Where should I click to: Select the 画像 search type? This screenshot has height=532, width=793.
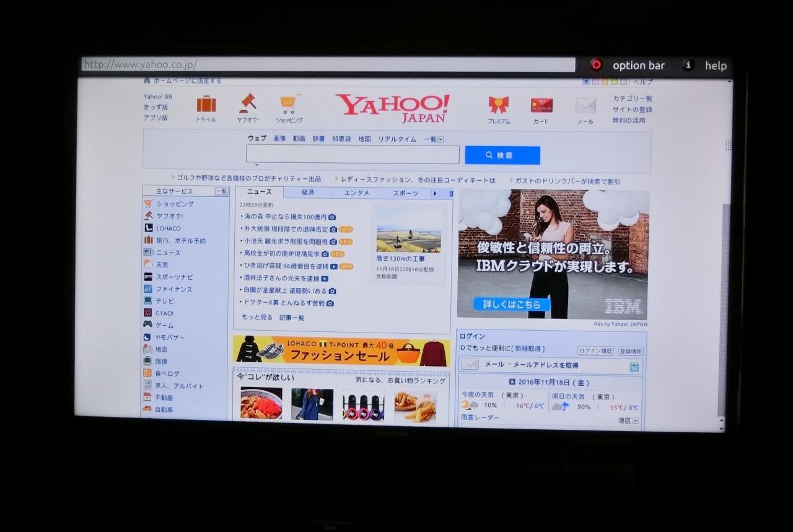[279, 139]
